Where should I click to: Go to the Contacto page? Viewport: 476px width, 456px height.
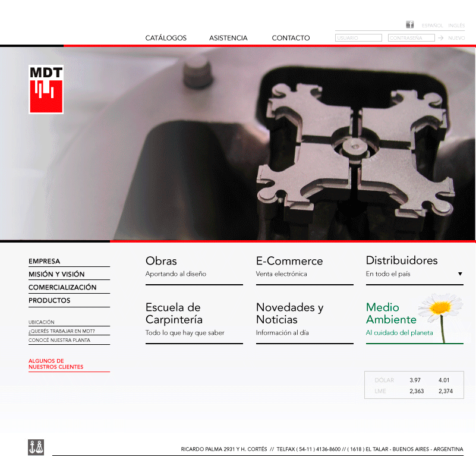[291, 38]
